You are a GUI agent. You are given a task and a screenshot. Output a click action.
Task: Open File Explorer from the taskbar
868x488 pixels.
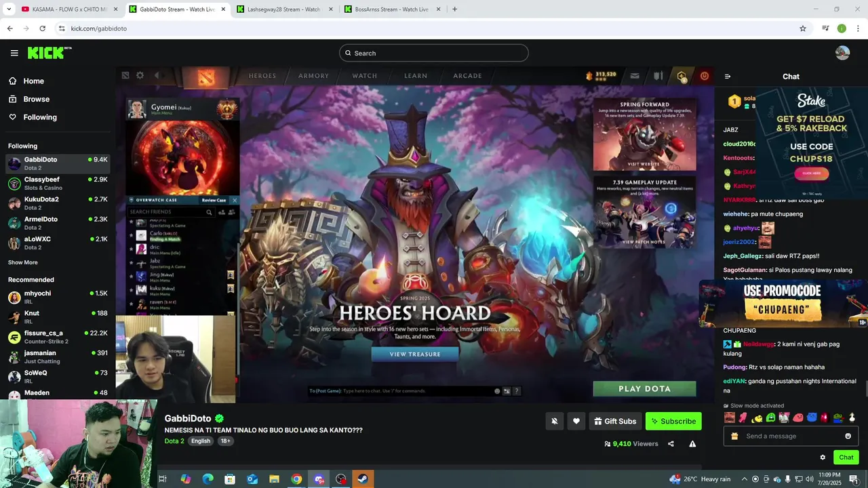coord(274,479)
